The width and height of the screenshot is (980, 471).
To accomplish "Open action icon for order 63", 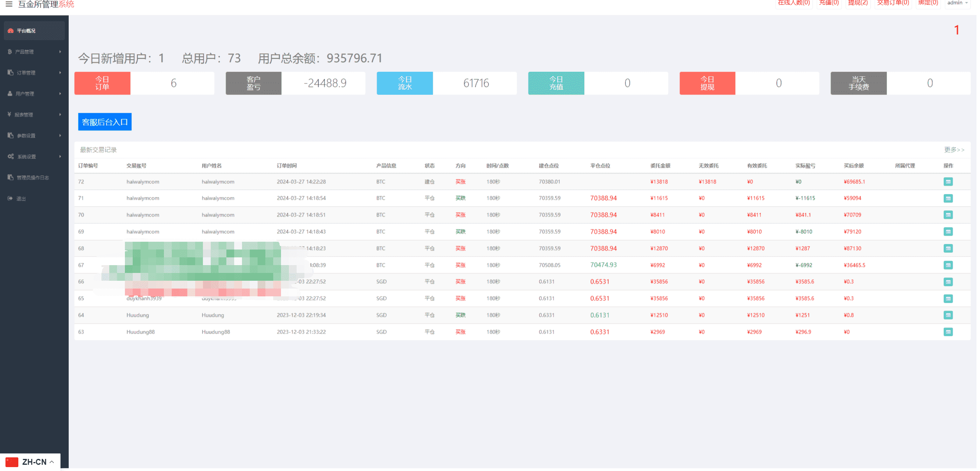I will pyautogui.click(x=948, y=332).
